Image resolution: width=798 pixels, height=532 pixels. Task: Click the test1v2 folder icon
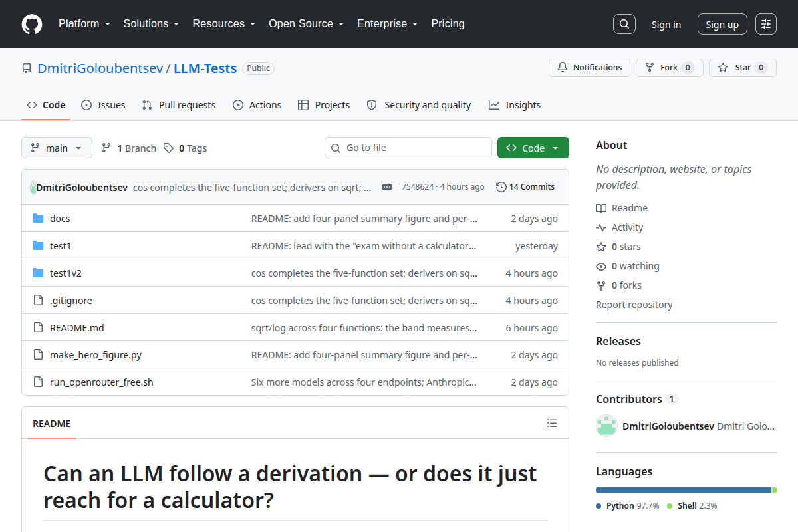pyautogui.click(x=38, y=273)
